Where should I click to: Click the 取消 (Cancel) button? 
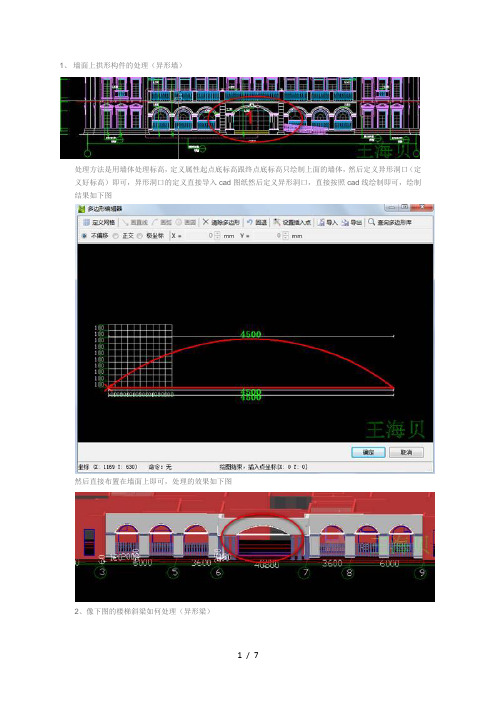coord(406,453)
